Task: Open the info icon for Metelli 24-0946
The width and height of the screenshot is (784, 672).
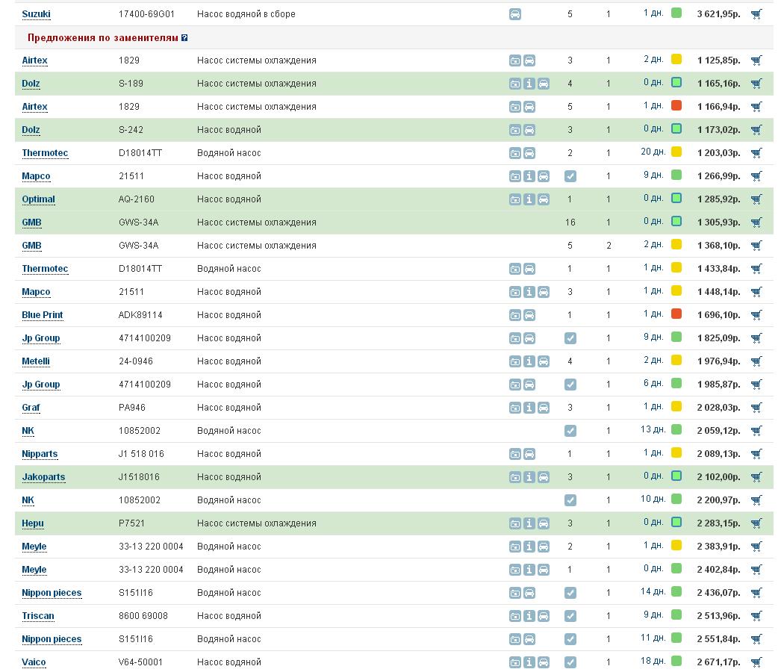Action: (x=529, y=361)
